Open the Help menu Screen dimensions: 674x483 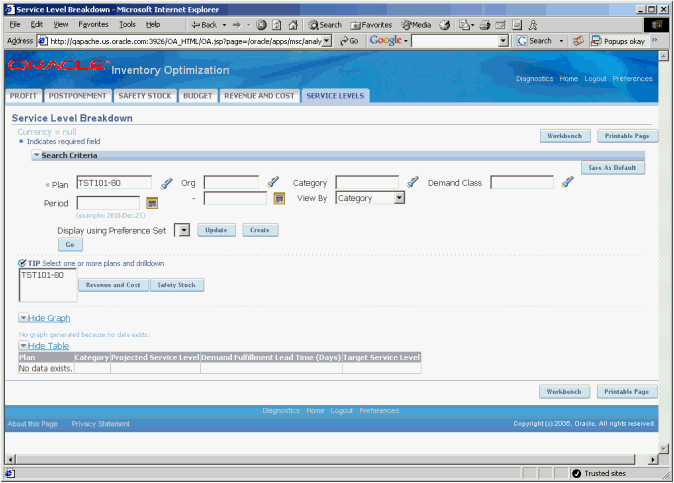pyautogui.click(x=153, y=24)
